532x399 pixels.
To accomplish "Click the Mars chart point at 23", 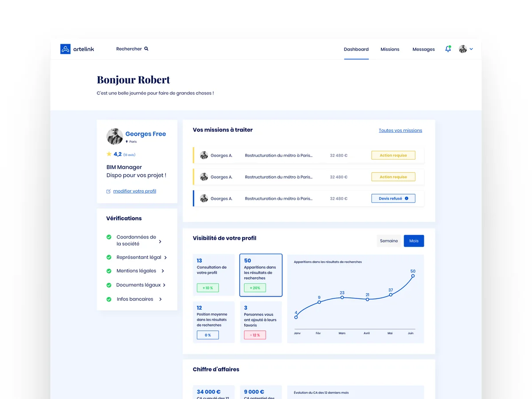I will tap(342, 297).
